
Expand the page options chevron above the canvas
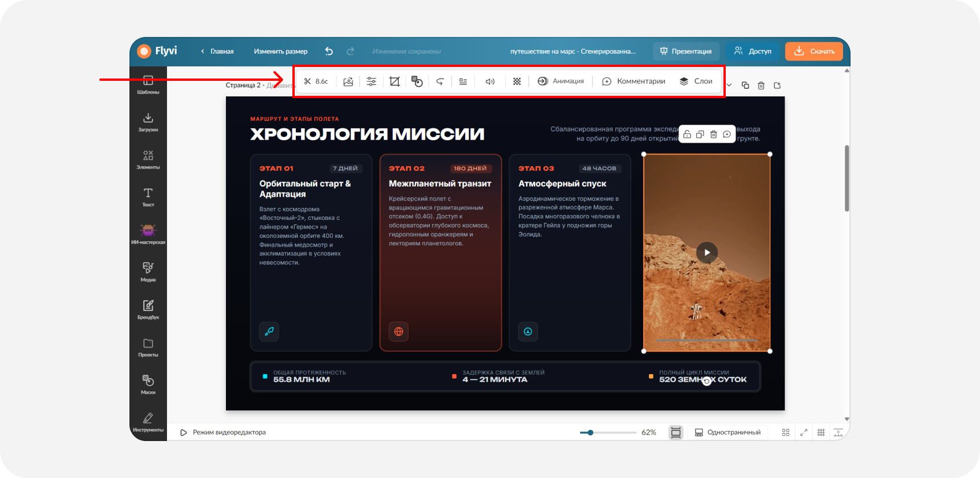click(729, 85)
